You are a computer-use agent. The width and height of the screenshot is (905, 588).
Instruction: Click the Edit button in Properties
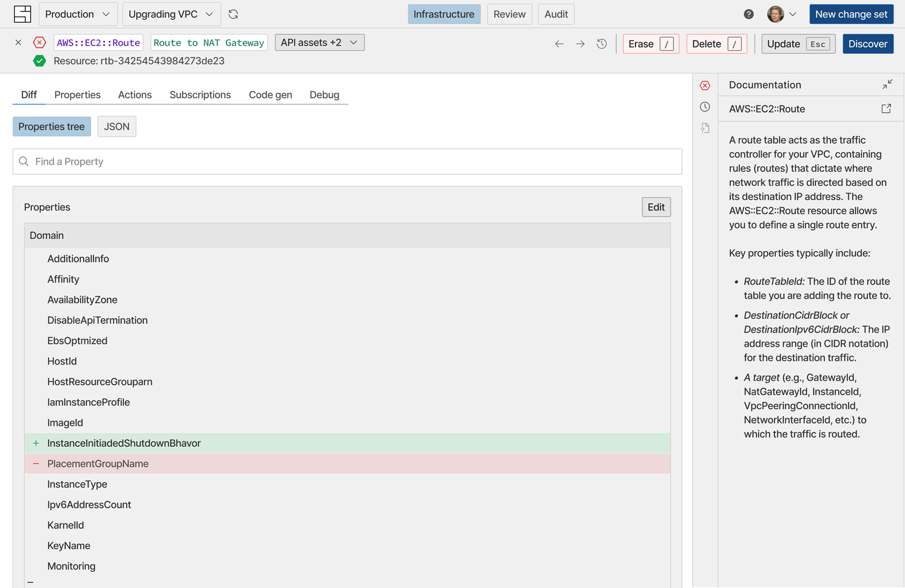coord(656,207)
